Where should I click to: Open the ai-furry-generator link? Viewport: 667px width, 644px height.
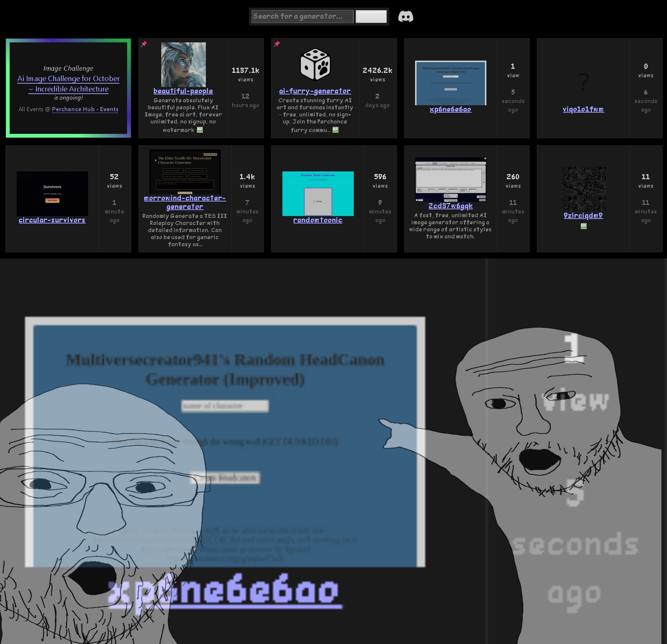click(315, 91)
